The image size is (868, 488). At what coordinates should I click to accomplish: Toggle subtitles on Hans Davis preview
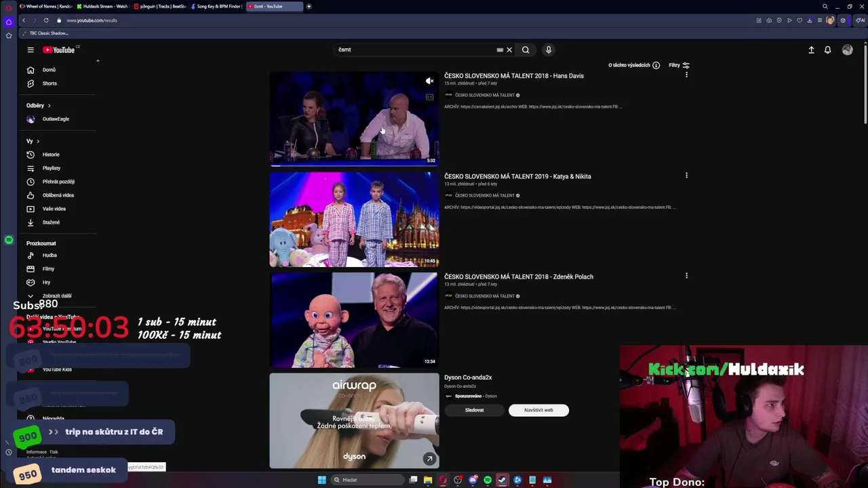tap(429, 98)
